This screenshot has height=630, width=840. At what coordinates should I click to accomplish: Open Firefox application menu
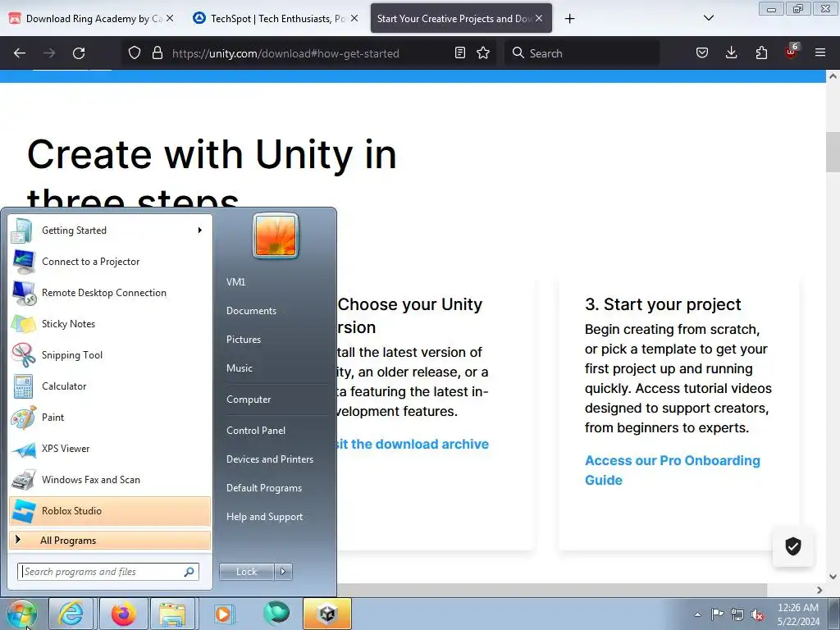tap(819, 52)
